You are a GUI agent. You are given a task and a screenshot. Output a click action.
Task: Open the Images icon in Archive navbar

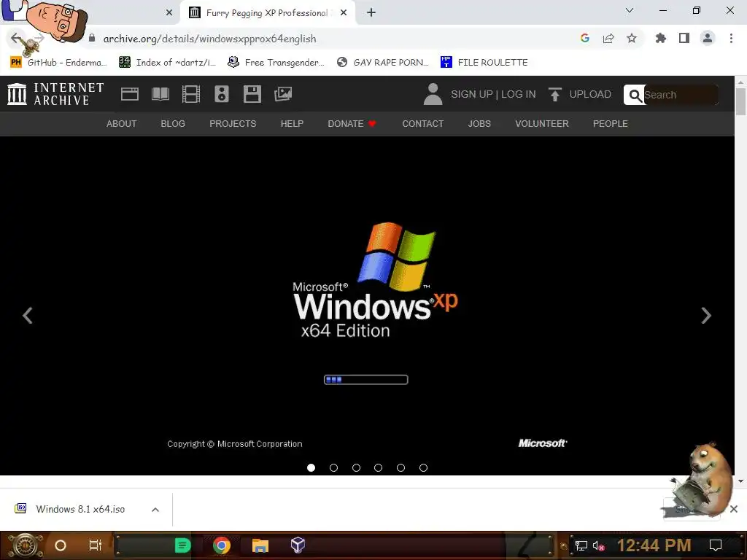[x=283, y=94]
